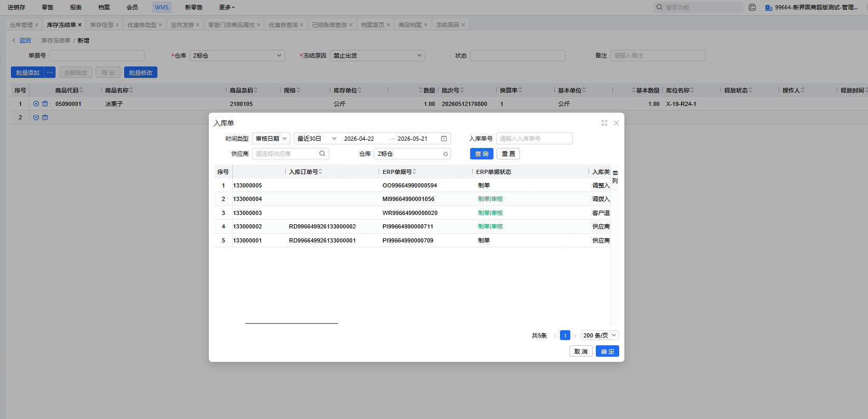The image size is (868, 419).
Task: Switch to the 库存信息 tab
Action: pos(101,25)
